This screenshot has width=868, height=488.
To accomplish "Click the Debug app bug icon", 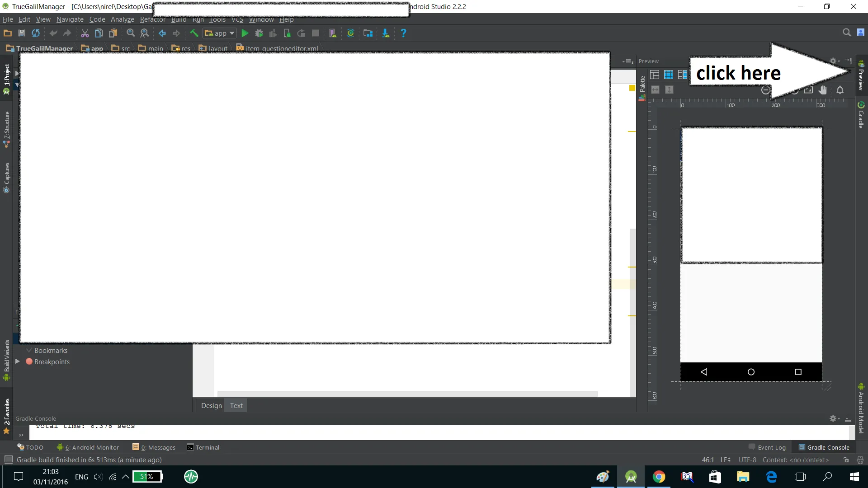I will (259, 33).
